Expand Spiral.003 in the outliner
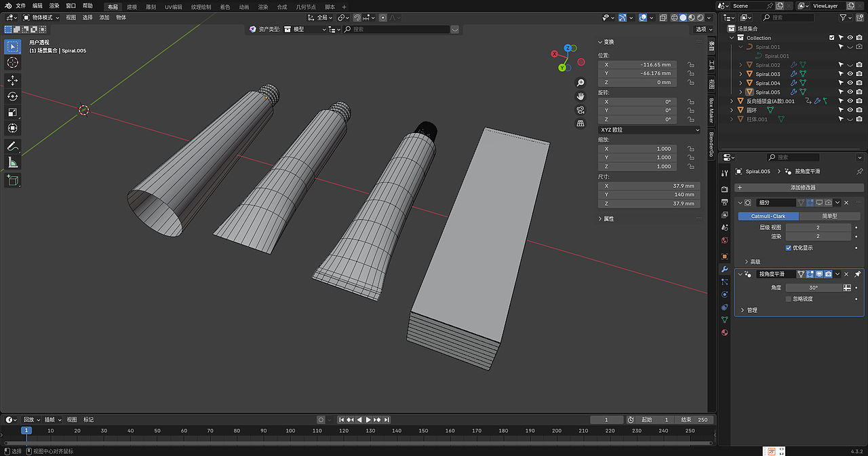 741,74
